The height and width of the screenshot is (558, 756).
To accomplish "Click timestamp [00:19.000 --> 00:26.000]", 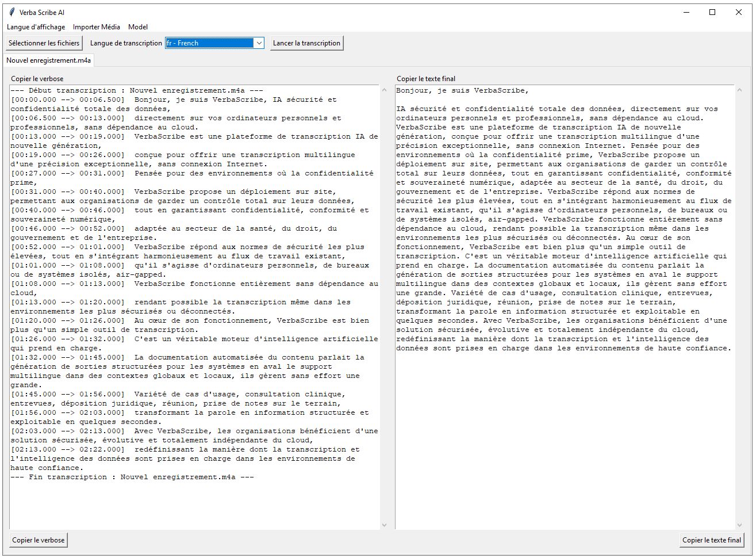I will [x=67, y=155].
